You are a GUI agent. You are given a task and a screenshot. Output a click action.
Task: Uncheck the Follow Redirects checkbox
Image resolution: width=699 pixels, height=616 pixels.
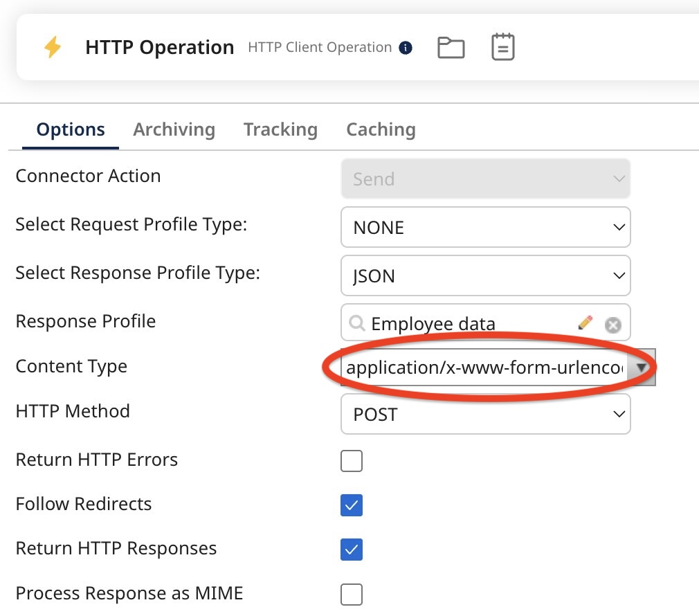[x=352, y=505]
